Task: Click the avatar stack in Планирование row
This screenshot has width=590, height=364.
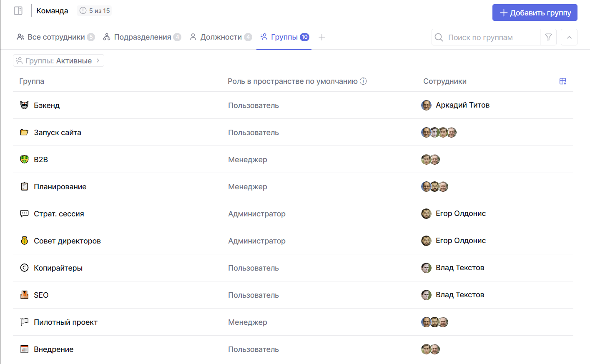Action: [x=434, y=186]
